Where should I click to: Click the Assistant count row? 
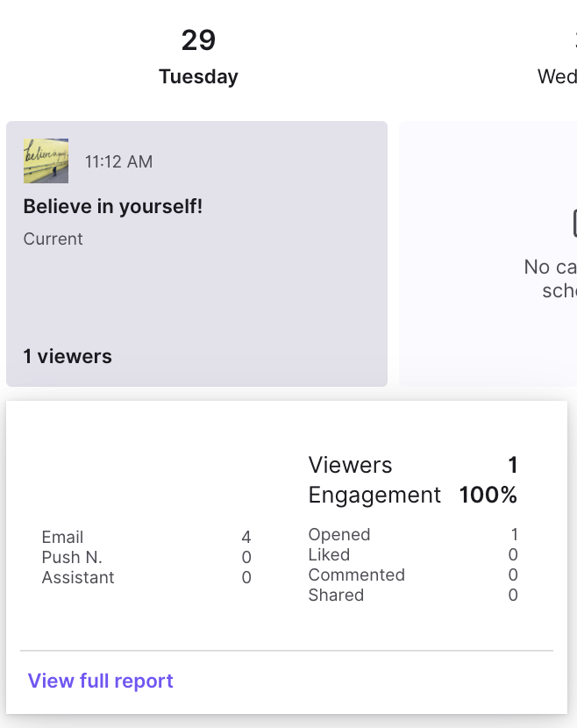click(x=146, y=577)
